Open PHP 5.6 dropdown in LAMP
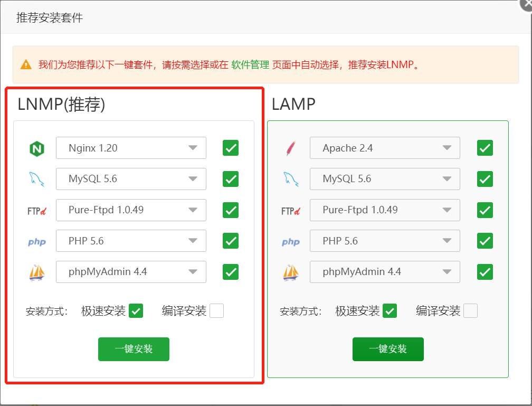The height and width of the screenshot is (406, 532). [385, 241]
